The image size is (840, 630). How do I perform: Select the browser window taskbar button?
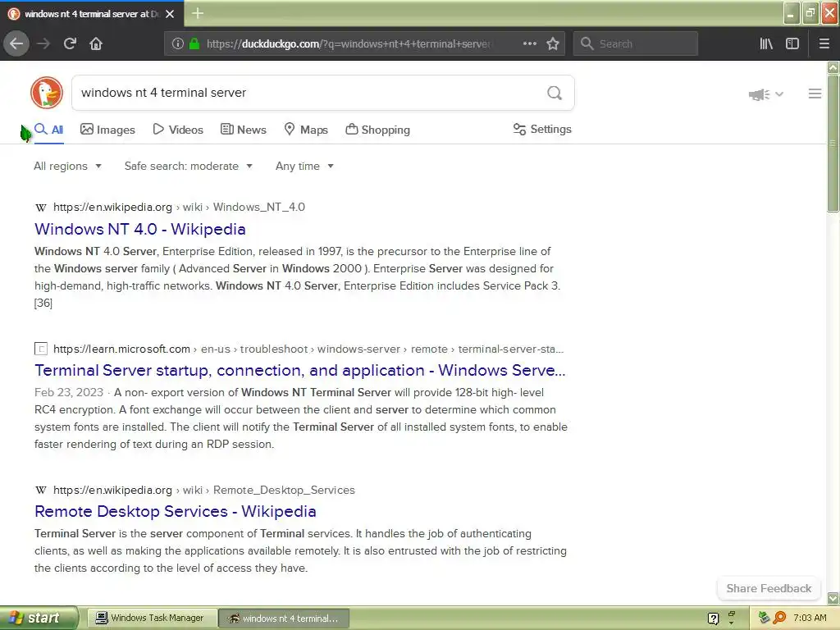285,619
